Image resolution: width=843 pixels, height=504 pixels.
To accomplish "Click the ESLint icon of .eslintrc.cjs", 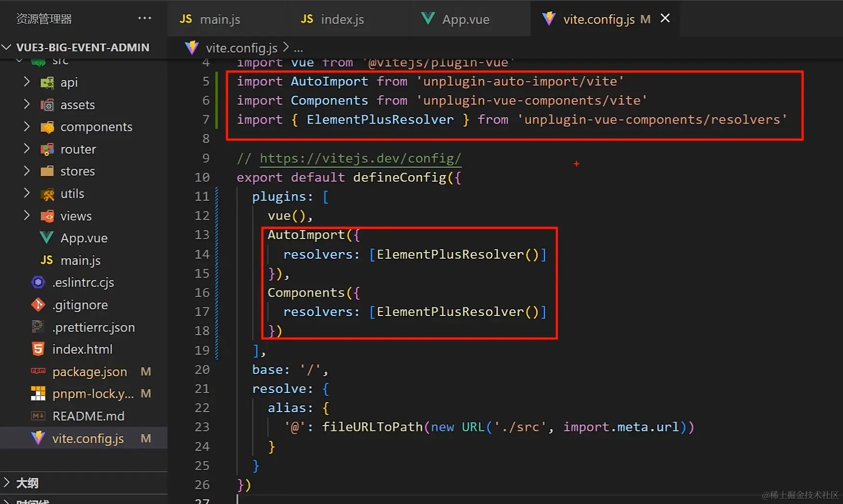I will [x=38, y=282].
